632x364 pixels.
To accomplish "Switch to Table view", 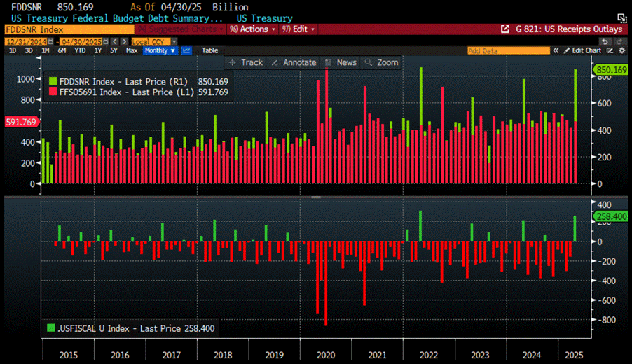I will point(210,50).
